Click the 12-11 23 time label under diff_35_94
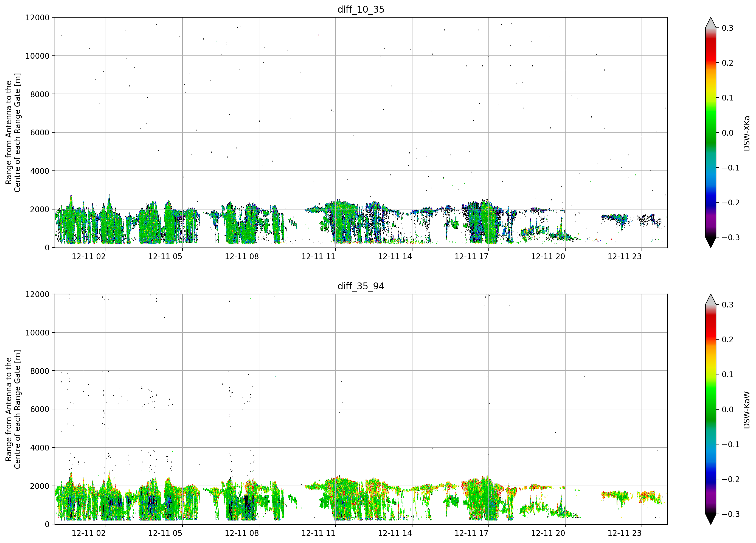 click(625, 533)
